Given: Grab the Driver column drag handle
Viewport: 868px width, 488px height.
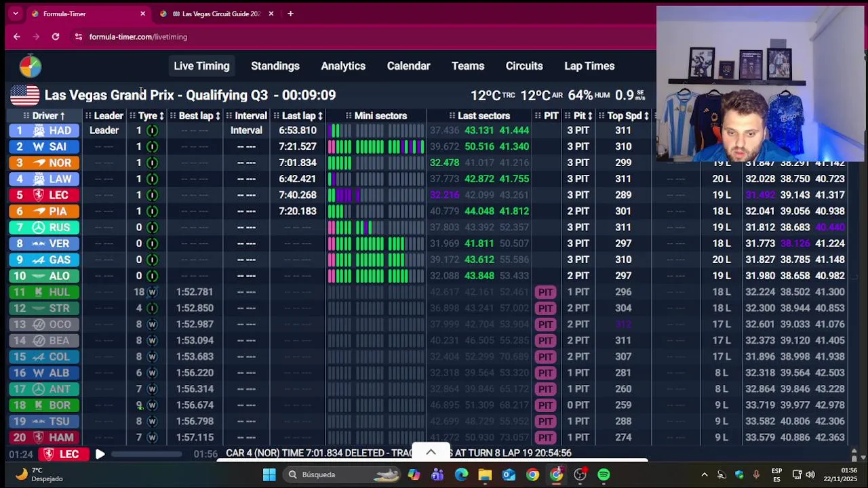Looking at the screenshot, I should (x=26, y=116).
